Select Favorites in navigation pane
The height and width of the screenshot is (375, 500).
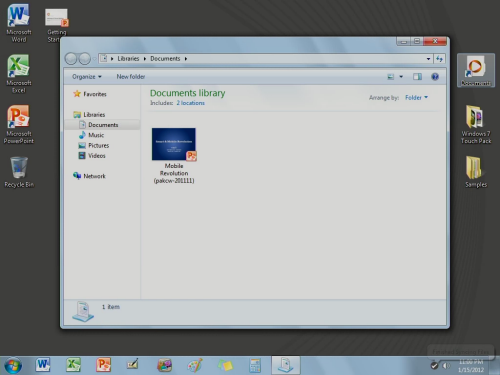pyautogui.click(x=90, y=94)
